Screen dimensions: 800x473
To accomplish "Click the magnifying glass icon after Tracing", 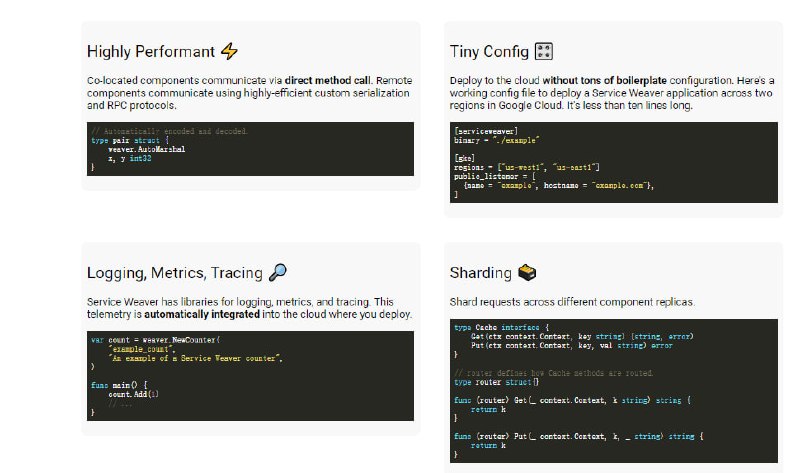I will tap(279, 272).
